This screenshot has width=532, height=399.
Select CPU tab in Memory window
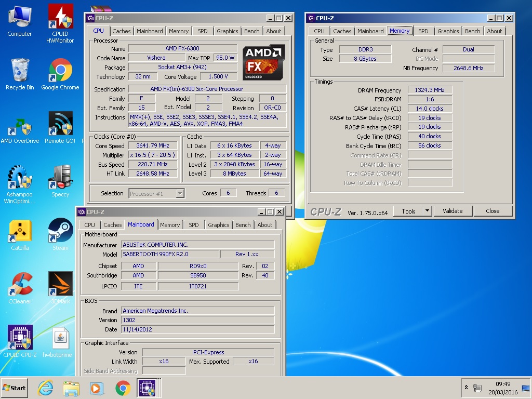pos(319,31)
